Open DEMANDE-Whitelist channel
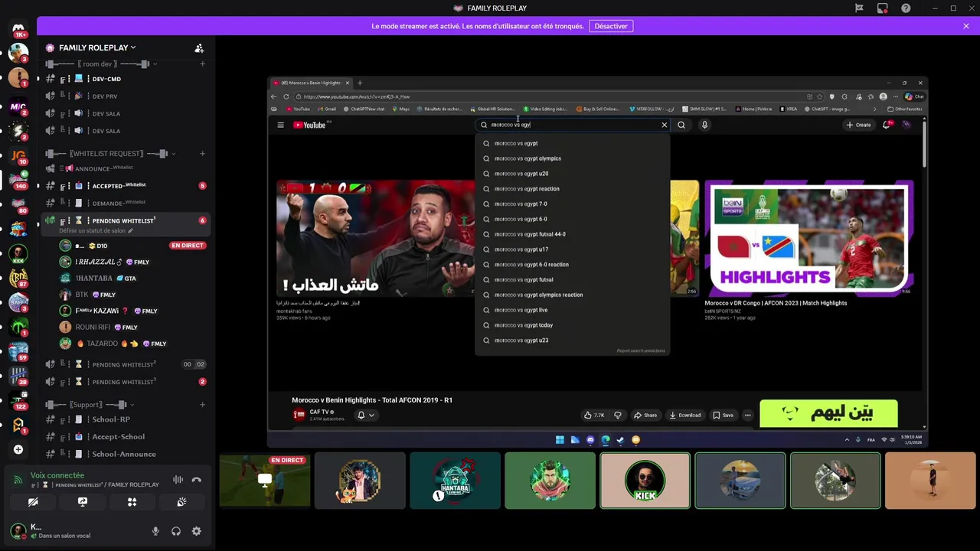The height and width of the screenshot is (551, 980). [x=126, y=203]
